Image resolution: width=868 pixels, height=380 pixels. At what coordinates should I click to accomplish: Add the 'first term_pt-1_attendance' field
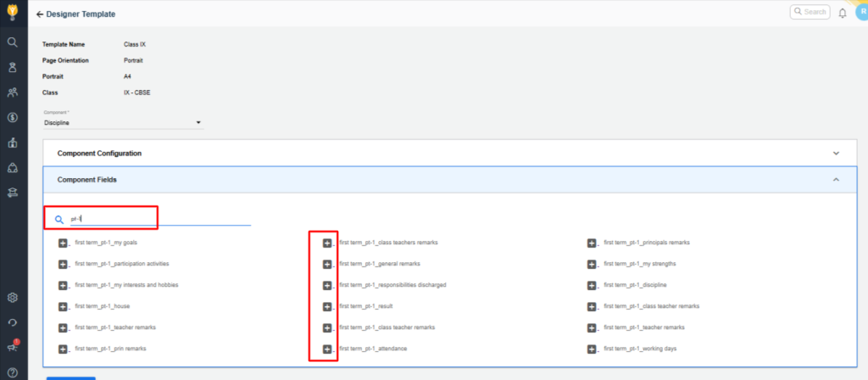tap(327, 349)
